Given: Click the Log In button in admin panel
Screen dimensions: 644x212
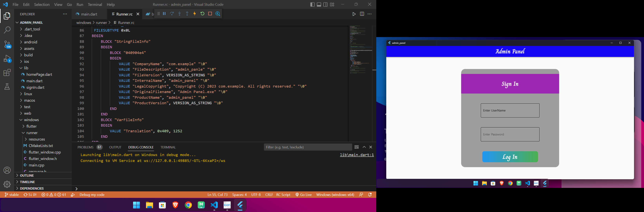Looking at the screenshot, I should [510, 156].
